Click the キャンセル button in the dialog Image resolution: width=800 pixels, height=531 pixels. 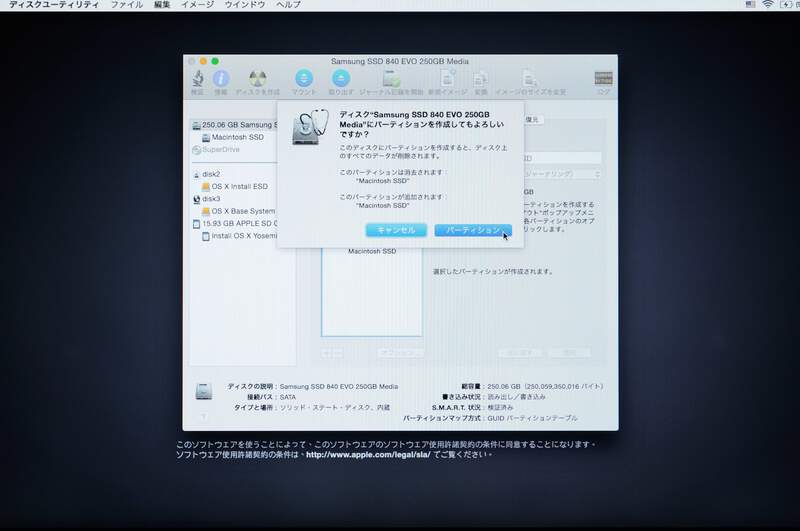pyautogui.click(x=396, y=230)
